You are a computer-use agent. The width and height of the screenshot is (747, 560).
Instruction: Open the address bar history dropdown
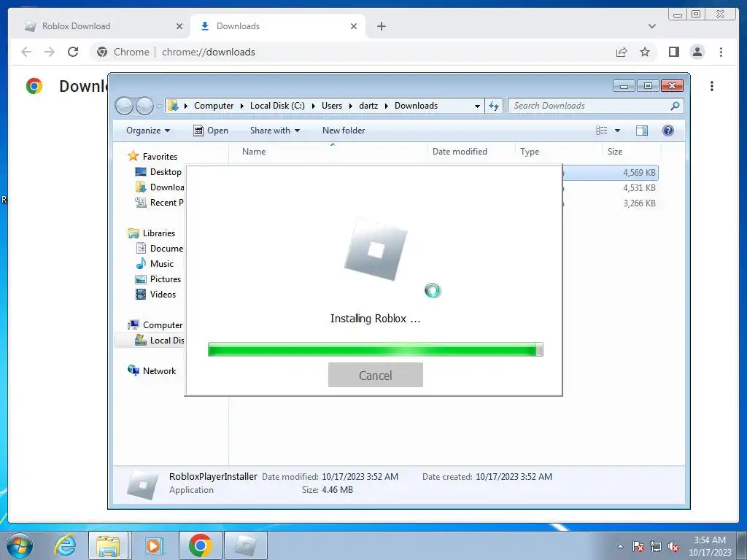pyautogui.click(x=477, y=106)
